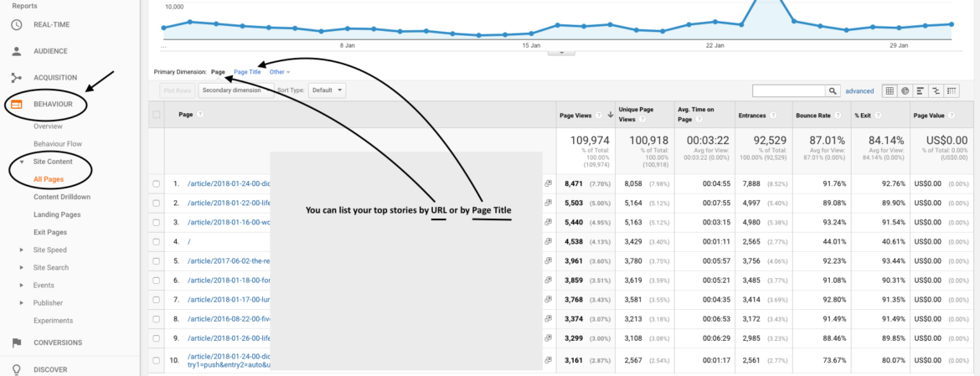Switch to the data table view icon

click(x=889, y=91)
